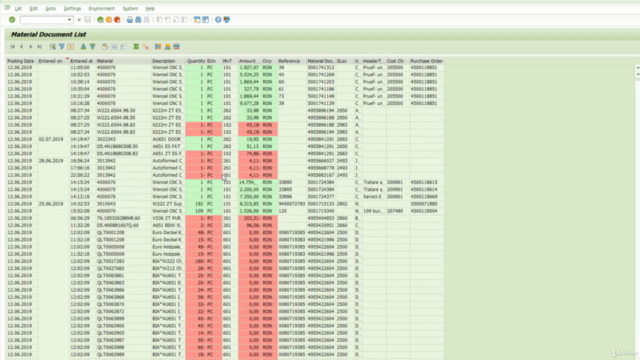Jump to first row with First Entry icon

[x=13, y=47]
